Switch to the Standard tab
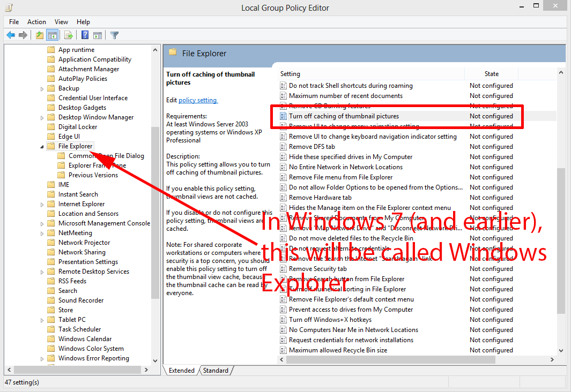This screenshot has height=392, width=571. click(x=216, y=370)
